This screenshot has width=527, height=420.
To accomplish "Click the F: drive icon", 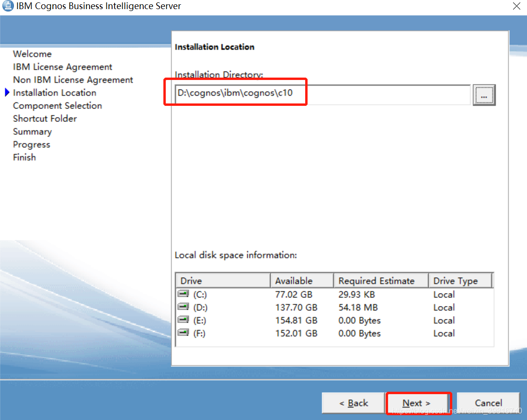I will tap(183, 333).
